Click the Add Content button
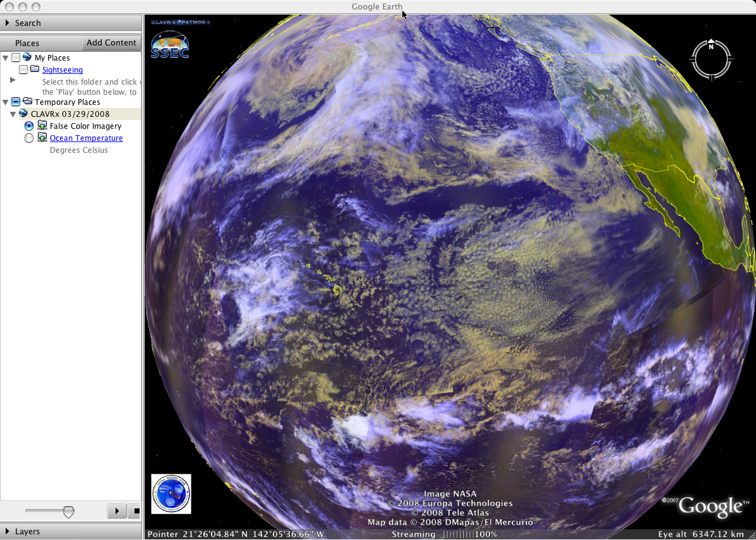 point(111,42)
